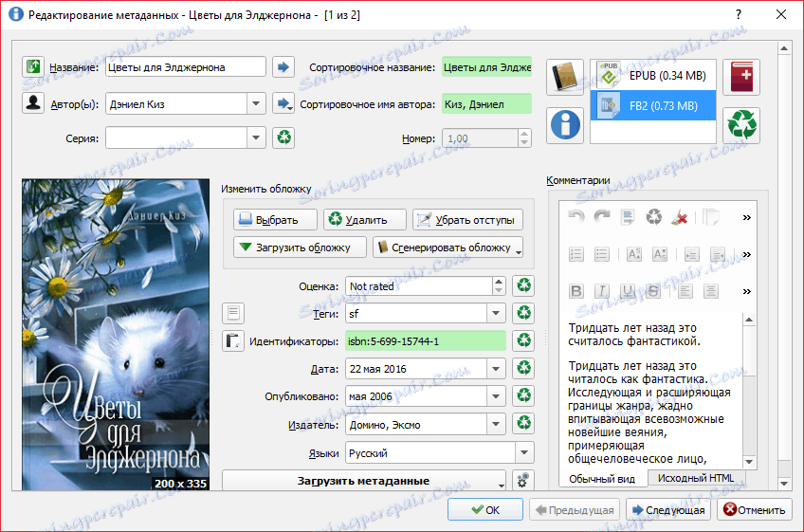The height and width of the screenshot is (532, 804).
Task: Select the EPUB (0.34 MB) format
Action: [652, 76]
